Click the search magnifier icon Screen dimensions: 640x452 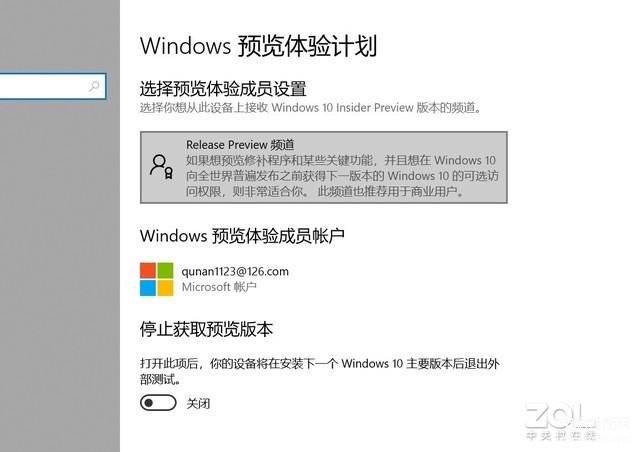94,86
